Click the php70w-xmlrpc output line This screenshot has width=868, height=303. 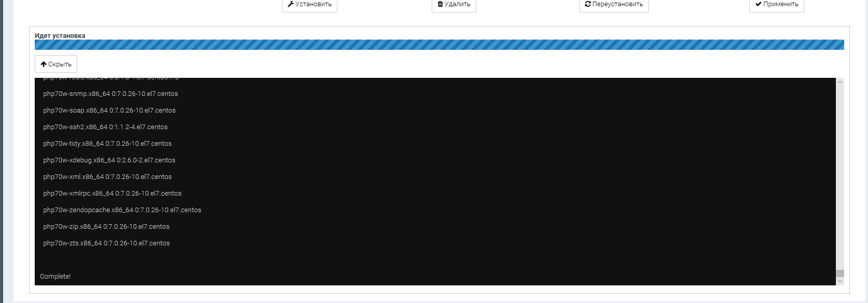coord(112,194)
